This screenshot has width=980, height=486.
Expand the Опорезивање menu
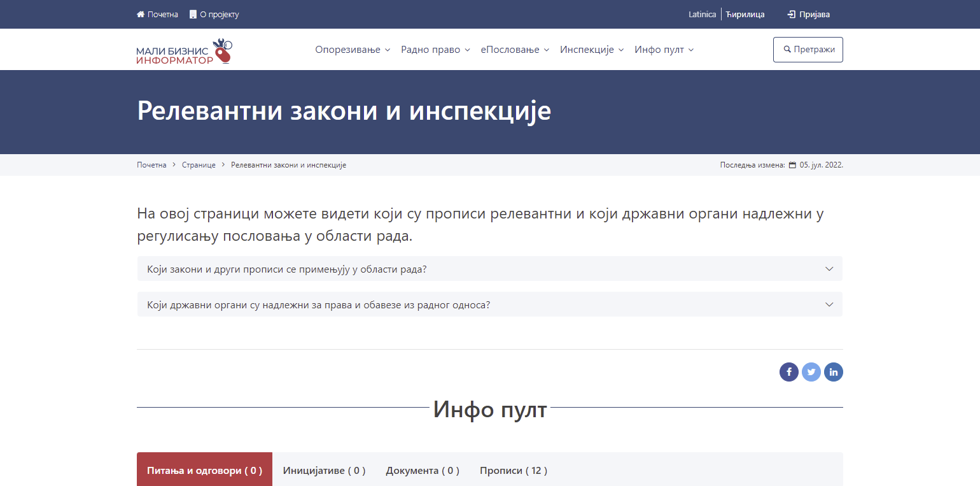[x=353, y=50]
